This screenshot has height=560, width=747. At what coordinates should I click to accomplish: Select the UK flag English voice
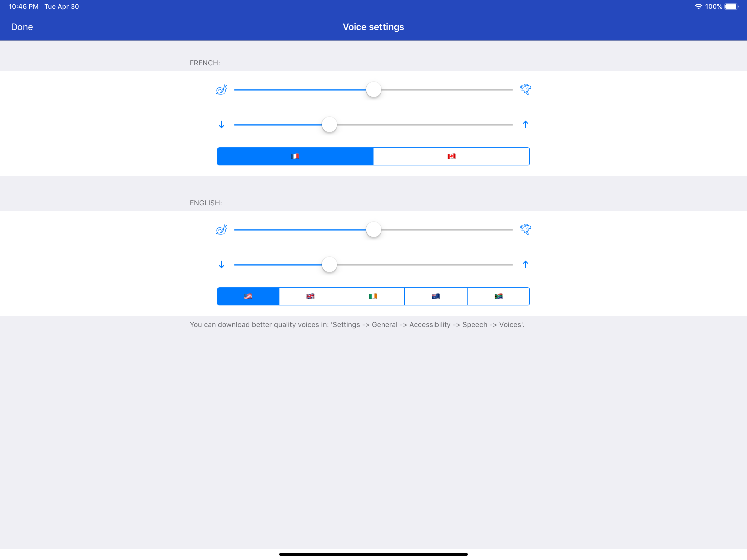(x=311, y=296)
